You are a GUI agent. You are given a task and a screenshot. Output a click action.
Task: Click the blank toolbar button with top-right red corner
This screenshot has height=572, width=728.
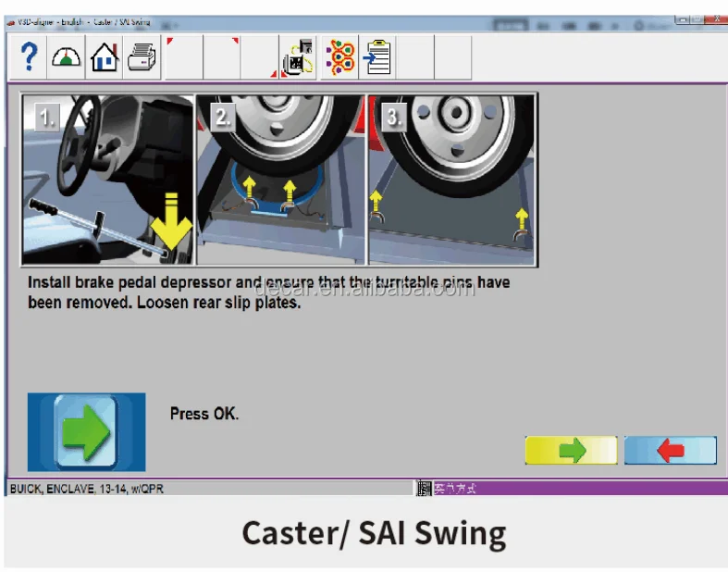[222, 56]
